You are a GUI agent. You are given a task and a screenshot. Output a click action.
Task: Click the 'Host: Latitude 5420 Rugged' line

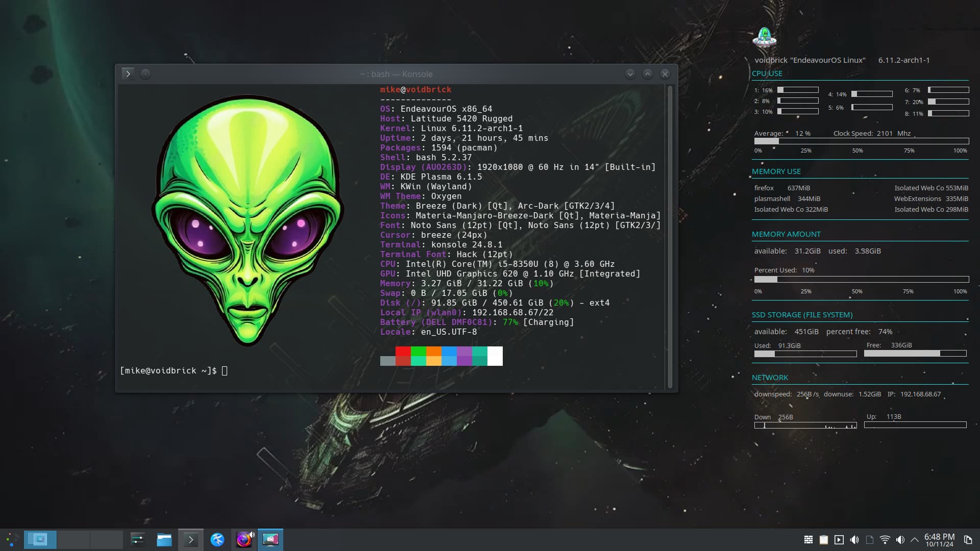click(x=446, y=119)
